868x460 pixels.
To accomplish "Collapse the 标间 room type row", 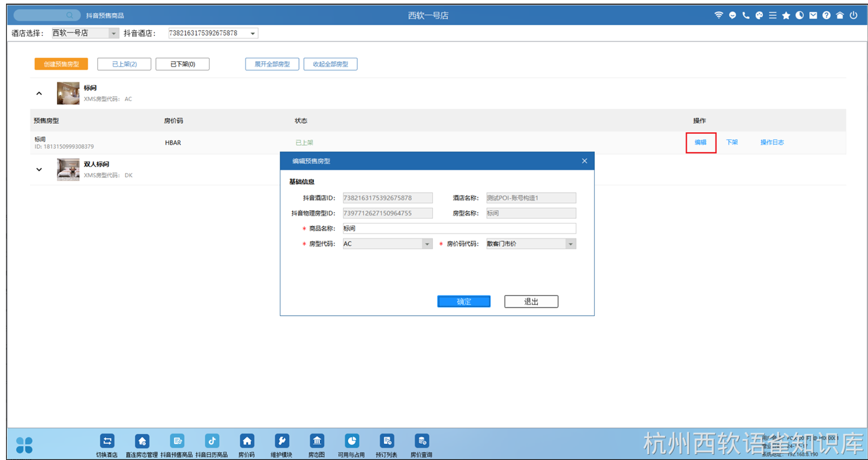I will tap(40, 94).
